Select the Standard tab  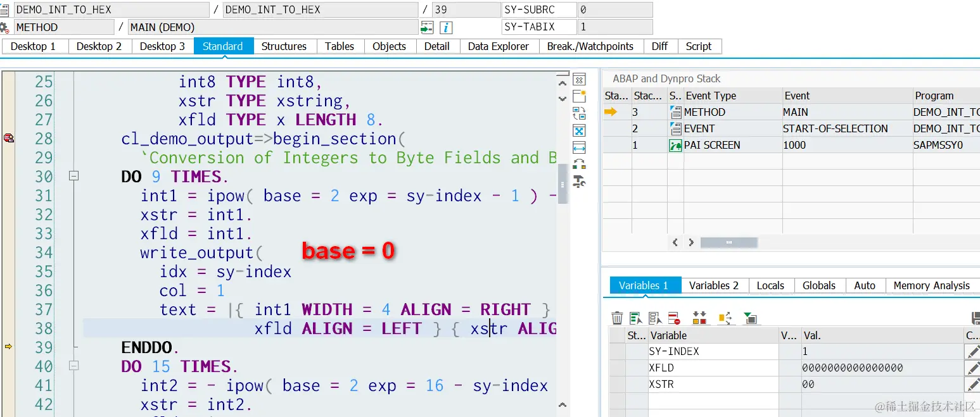point(223,46)
